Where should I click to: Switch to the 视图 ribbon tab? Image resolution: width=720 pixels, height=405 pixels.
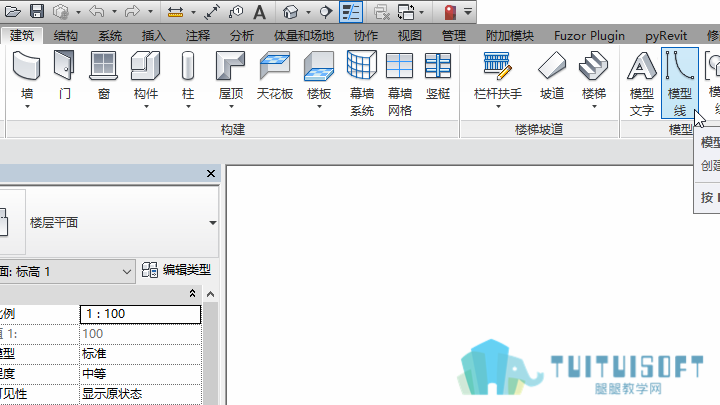point(410,36)
